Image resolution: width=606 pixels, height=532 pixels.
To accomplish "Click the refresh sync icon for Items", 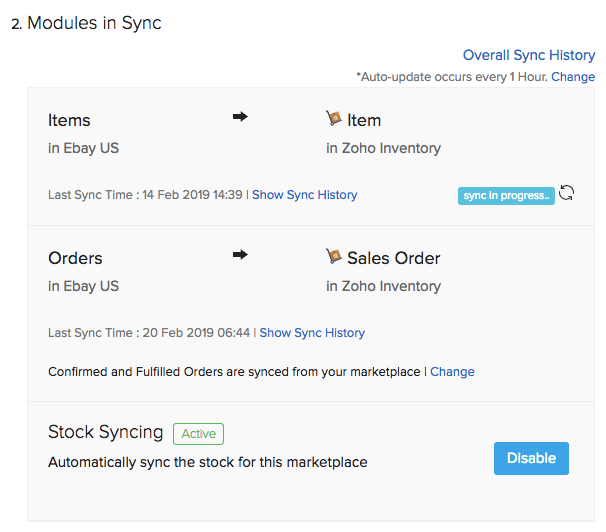I will pos(566,193).
